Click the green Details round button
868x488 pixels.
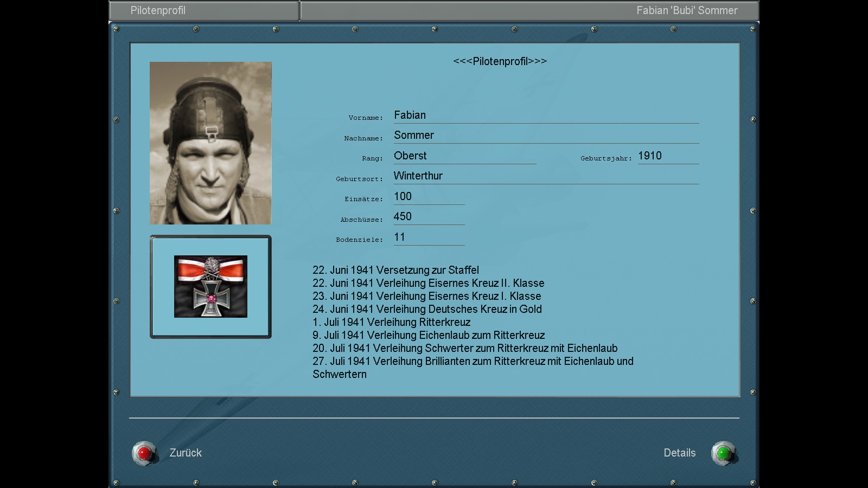[724, 453]
